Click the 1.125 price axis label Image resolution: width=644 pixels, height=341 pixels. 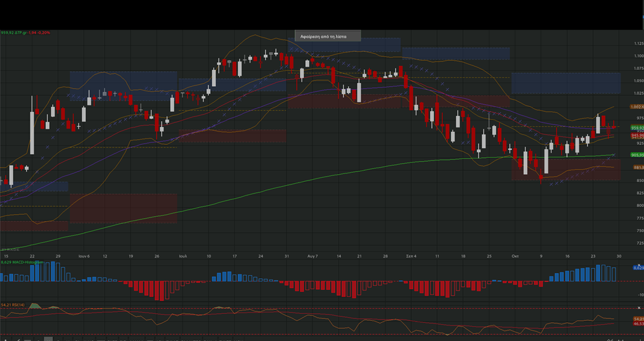pyautogui.click(x=639, y=43)
